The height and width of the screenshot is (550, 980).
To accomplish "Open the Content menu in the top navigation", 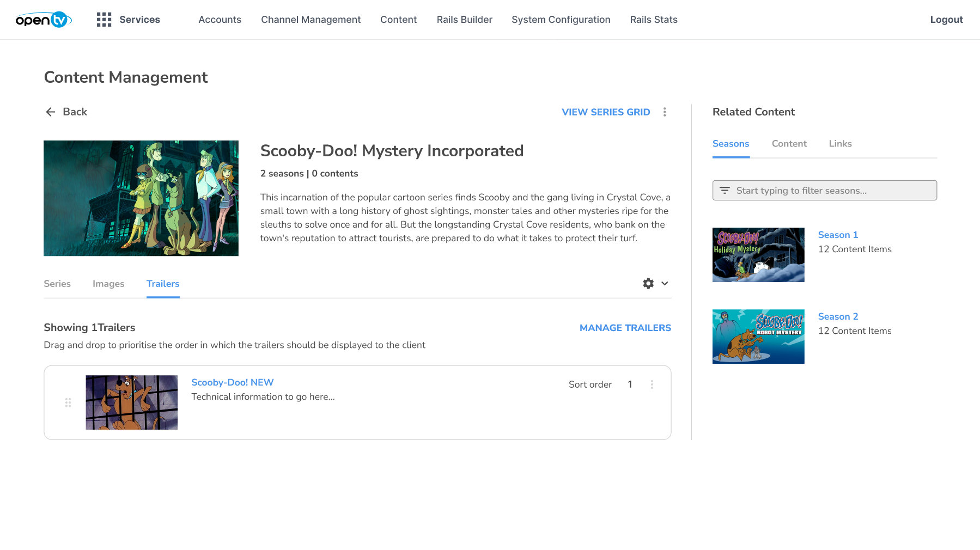I will [398, 20].
